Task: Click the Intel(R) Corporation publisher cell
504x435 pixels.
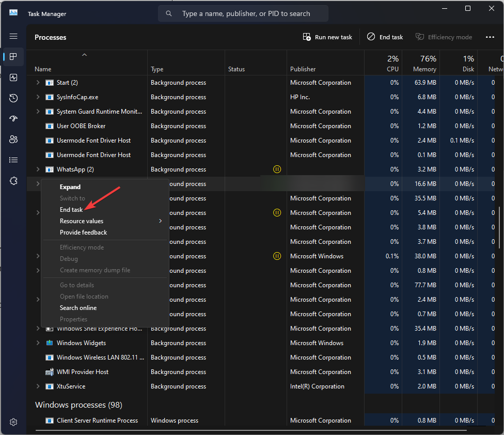Action: pos(317,386)
